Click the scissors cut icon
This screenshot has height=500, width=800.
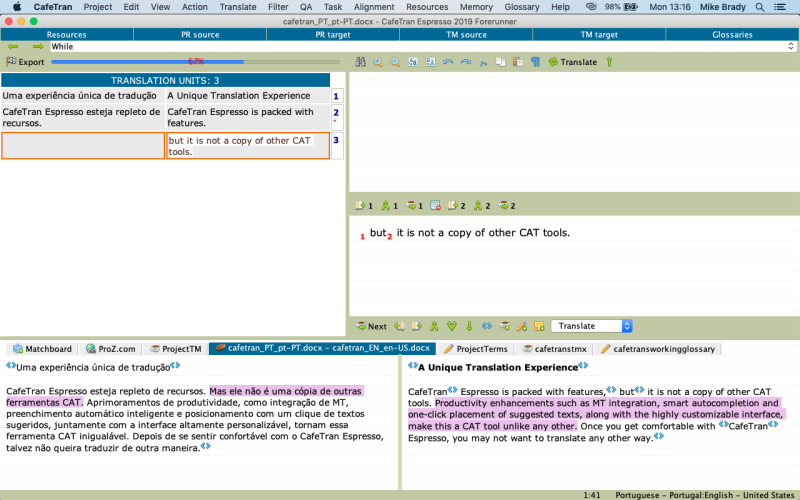pyautogui.click(x=483, y=62)
